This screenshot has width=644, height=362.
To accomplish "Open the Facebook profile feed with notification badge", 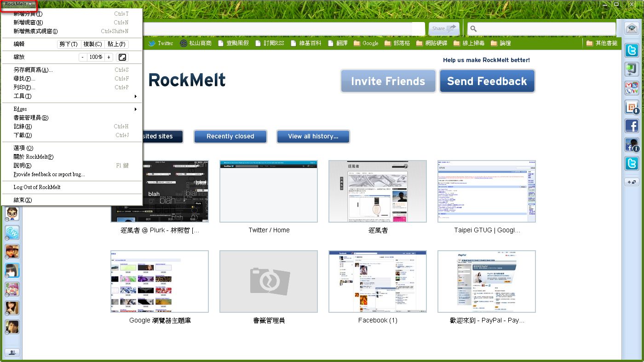I will (632, 144).
